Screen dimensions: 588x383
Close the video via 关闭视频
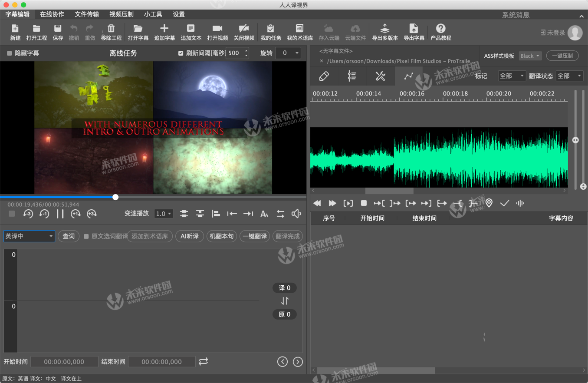coord(244,29)
